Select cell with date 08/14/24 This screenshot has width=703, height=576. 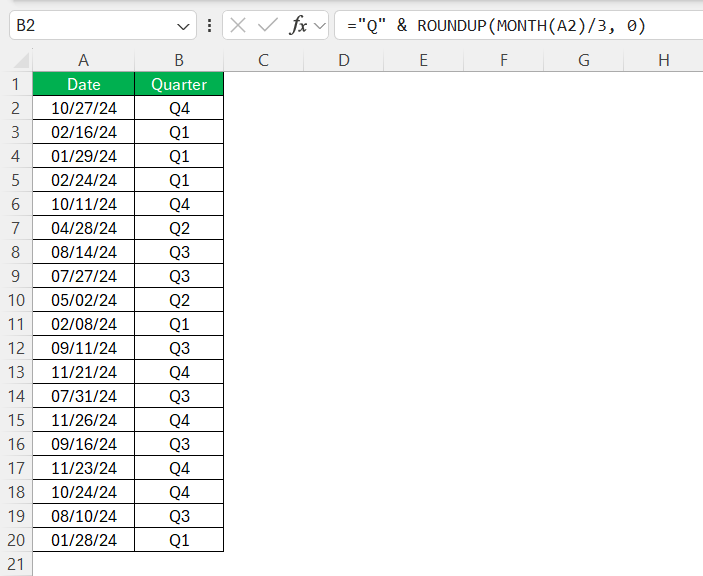coord(83,252)
